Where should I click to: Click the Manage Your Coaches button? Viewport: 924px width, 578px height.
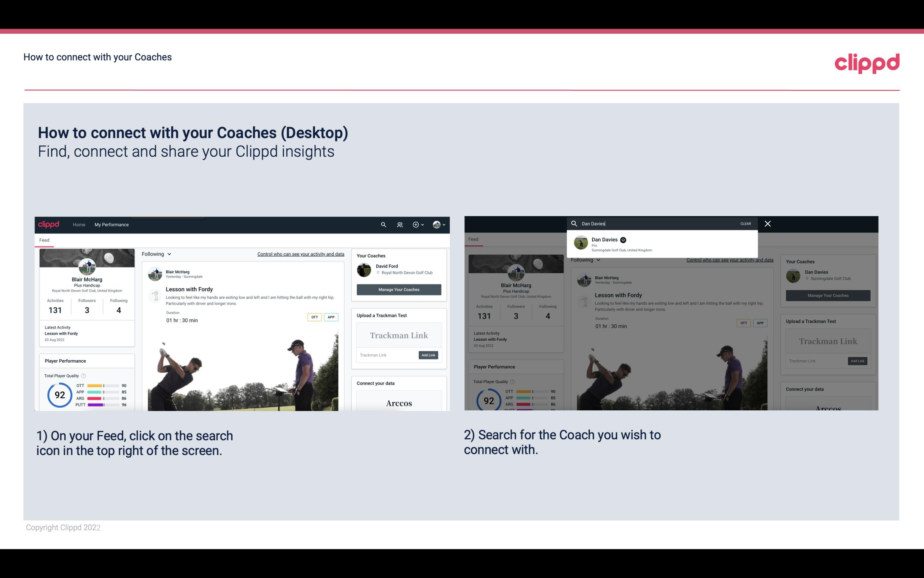click(399, 289)
